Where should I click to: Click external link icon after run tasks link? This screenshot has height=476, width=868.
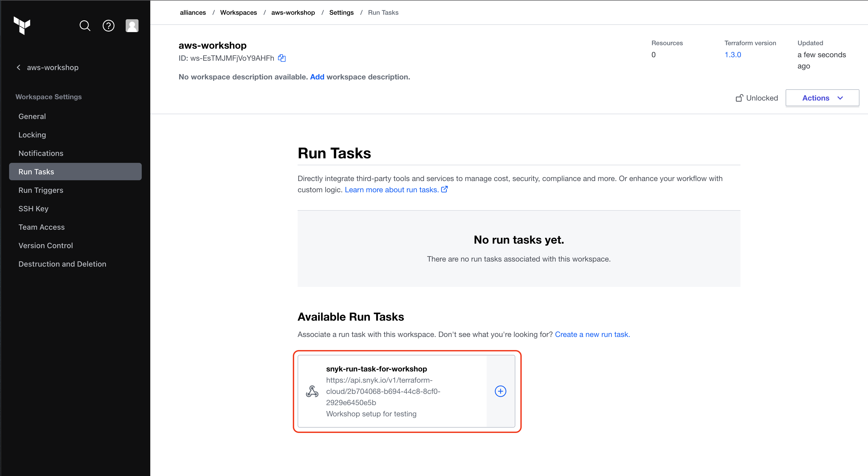[x=444, y=189]
